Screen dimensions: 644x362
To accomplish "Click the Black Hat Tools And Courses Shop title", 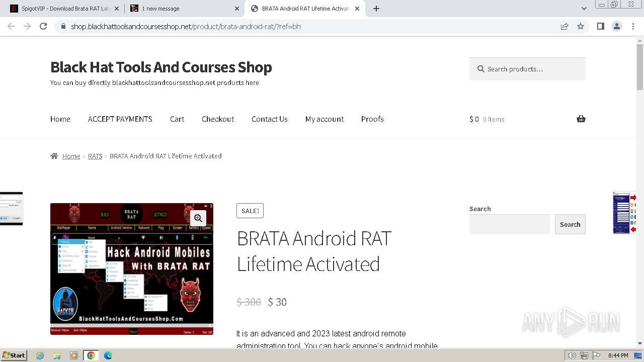I will 161,67.
